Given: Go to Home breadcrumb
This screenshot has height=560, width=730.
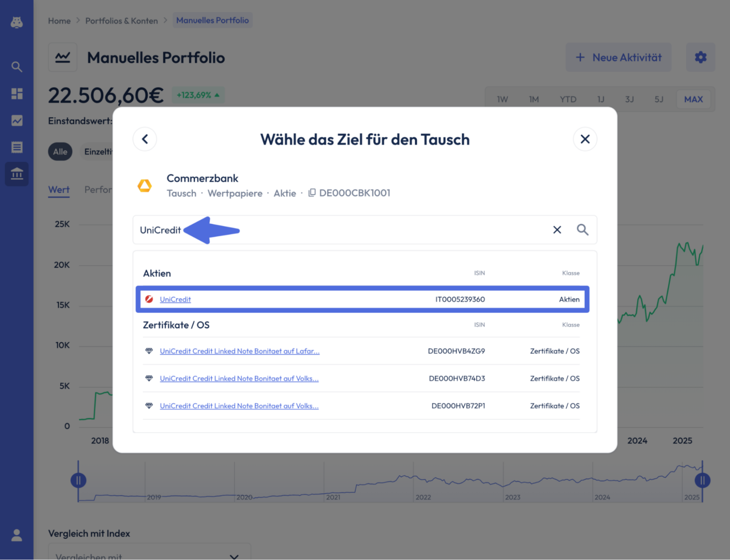Looking at the screenshot, I should point(59,21).
